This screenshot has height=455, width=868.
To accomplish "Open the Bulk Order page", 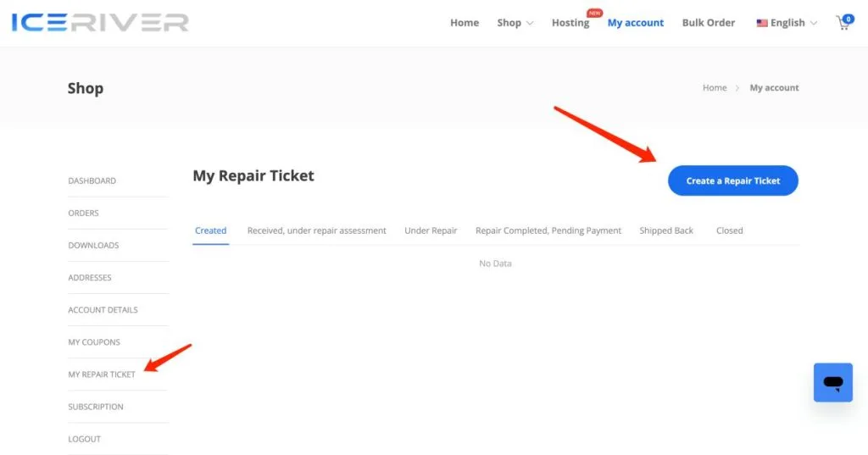I will click(x=709, y=23).
